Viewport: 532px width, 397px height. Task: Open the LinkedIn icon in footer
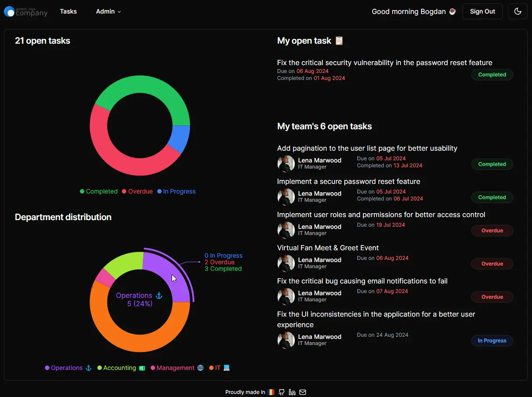[292, 392]
